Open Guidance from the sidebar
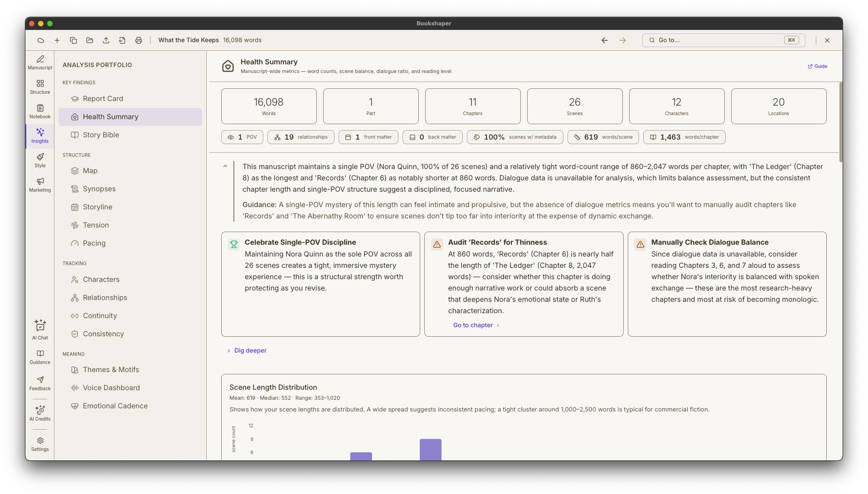The image size is (868, 494). [x=40, y=357]
